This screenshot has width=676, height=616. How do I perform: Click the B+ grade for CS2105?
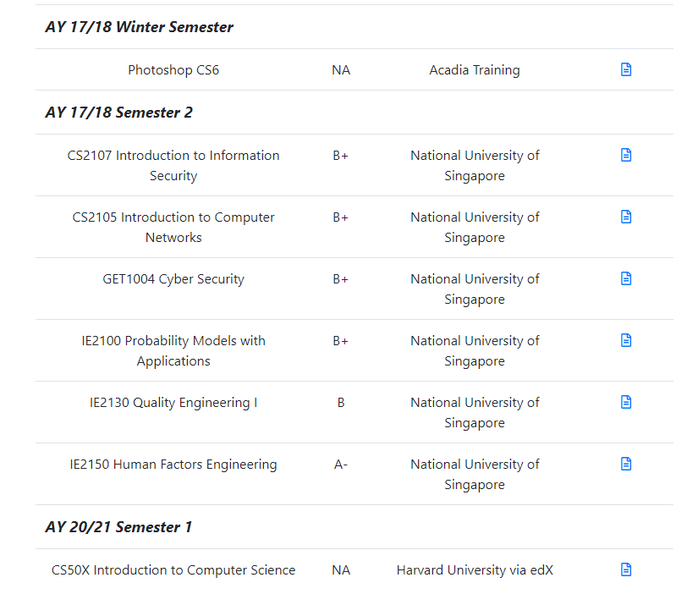(341, 217)
